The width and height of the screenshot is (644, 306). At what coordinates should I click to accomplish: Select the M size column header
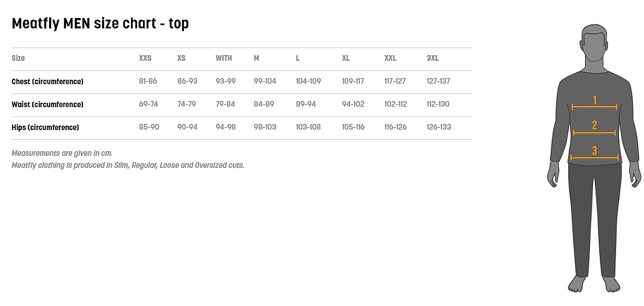tap(257, 58)
